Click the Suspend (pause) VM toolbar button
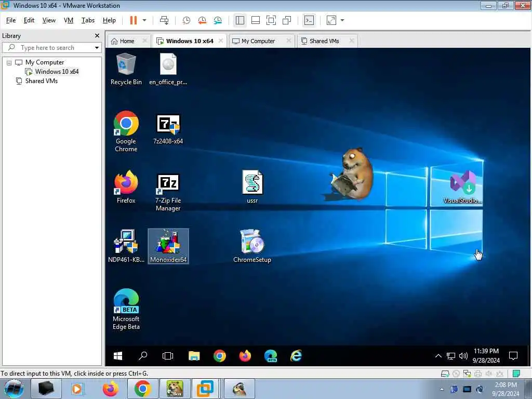 point(134,20)
